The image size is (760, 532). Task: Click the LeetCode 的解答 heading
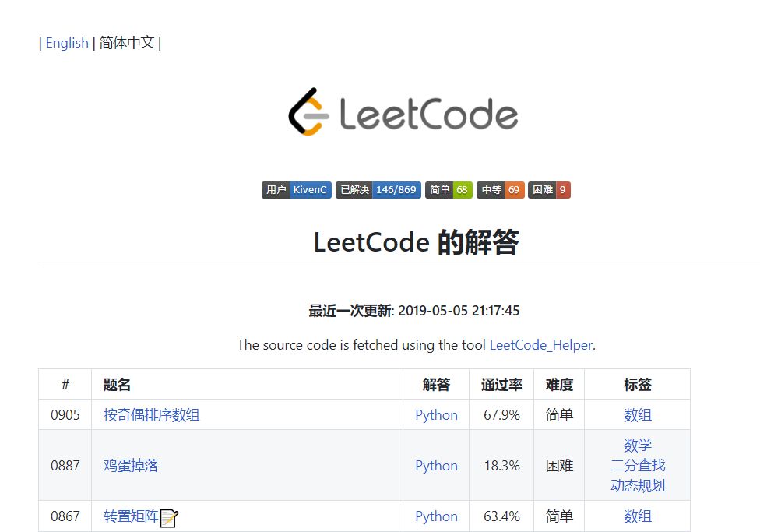pos(416,242)
